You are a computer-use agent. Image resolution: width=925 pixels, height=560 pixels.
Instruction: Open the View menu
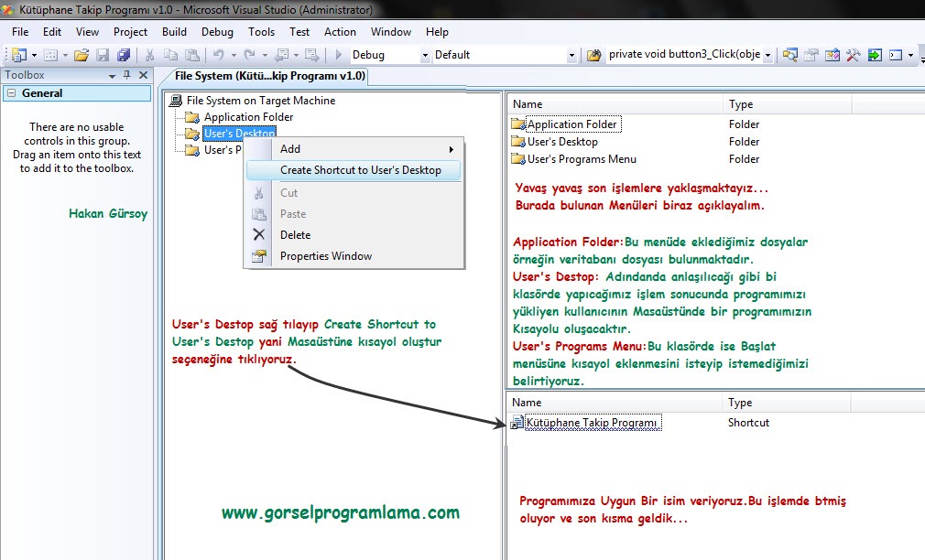pos(87,32)
